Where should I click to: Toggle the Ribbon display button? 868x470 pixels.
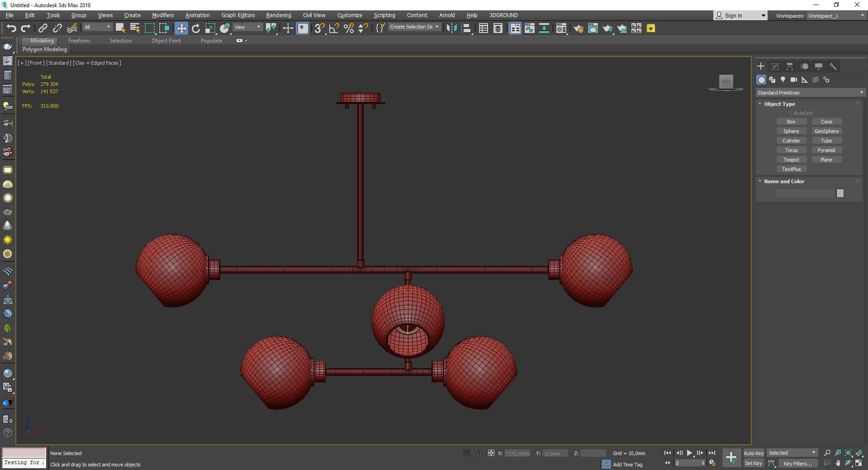515,28
